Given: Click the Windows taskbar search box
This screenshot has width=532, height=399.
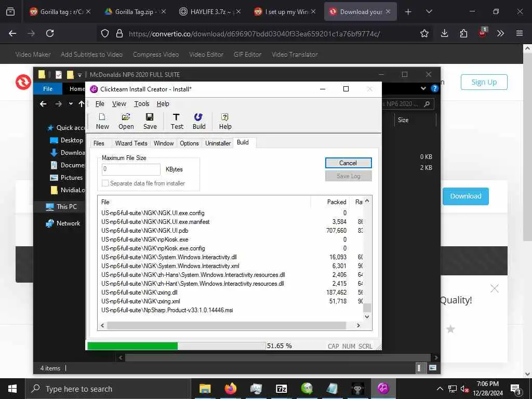Looking at the screenshot, I should tap(109, 389).
